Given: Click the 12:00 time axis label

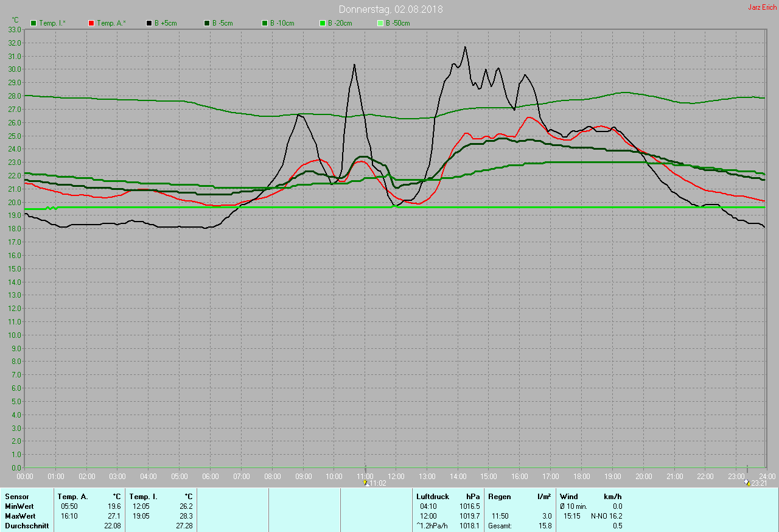Looking at the screenshot, I should tap(396, 476).
